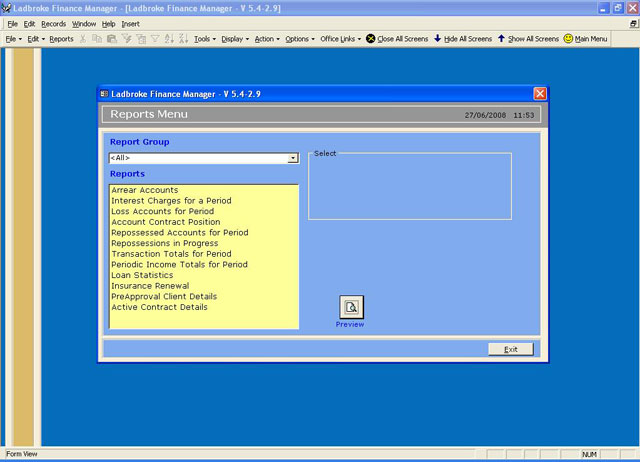
Task: Open the Insert menu
Action: [x=130, y=24]
